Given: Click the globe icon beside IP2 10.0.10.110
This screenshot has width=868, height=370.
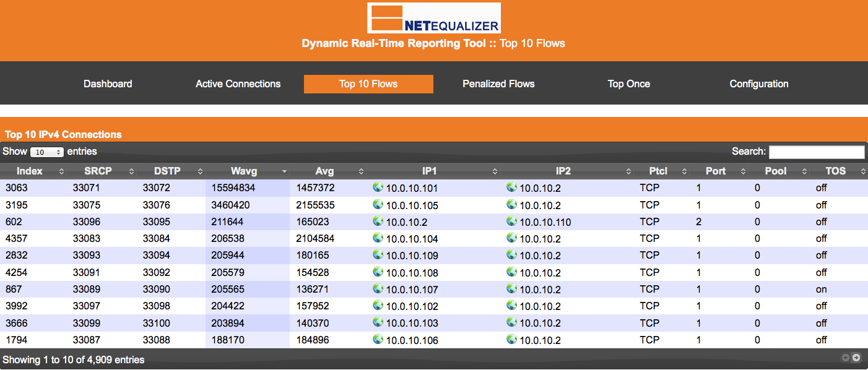Looking at the screenshot, I should pos(511,221).
